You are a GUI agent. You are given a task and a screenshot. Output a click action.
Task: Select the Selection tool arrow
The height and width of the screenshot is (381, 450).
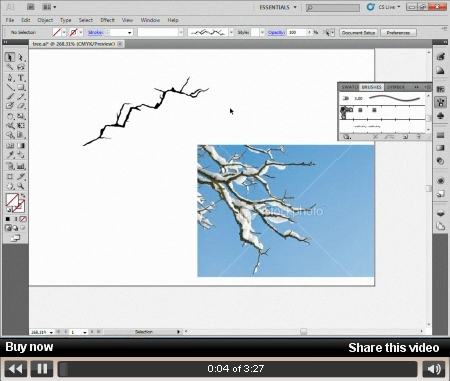pos(10,57)
